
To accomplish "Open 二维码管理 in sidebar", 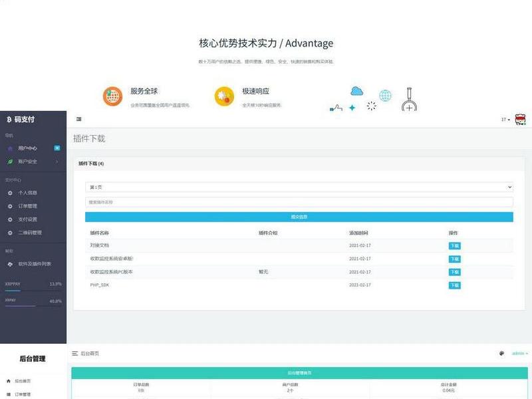I will (30, 233).
